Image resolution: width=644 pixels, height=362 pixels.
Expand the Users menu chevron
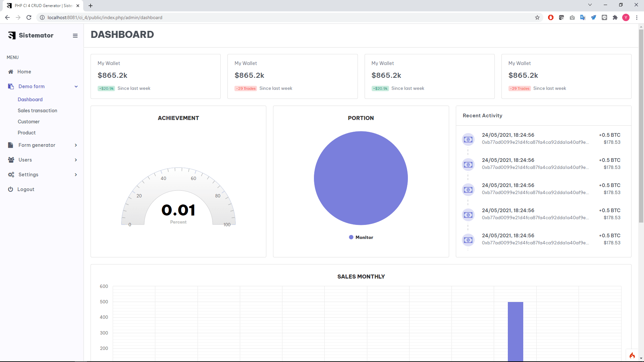pos(76,160)
